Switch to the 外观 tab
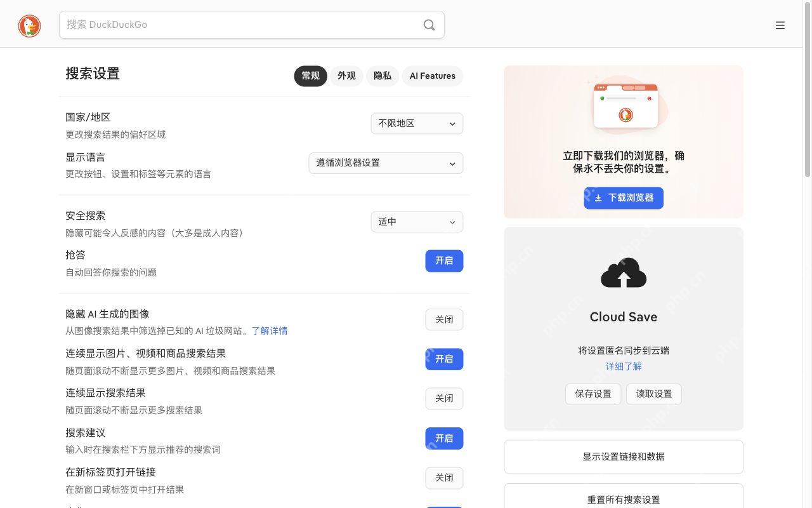This screenshot has height=508, width=812. [346, 76]
